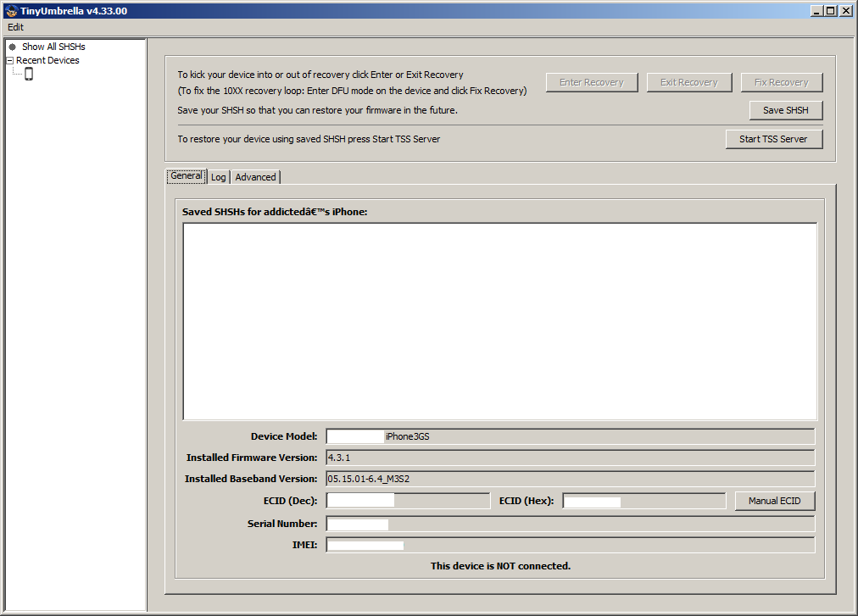Viewport: 858px width, 616px height.
Task: Click 'This device is NOT connected.' status text
Action: click(501, 566)
